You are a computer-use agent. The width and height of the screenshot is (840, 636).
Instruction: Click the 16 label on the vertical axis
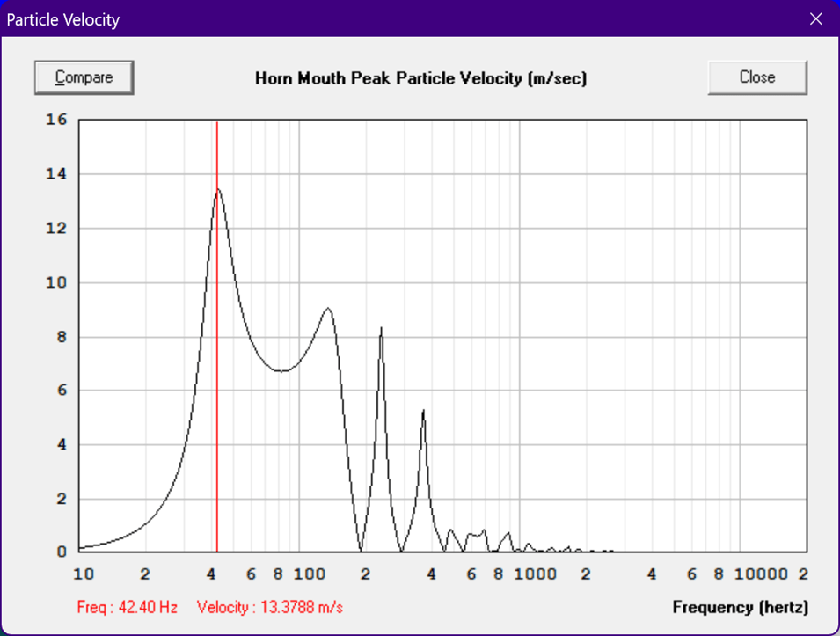(x=57, y=120)
